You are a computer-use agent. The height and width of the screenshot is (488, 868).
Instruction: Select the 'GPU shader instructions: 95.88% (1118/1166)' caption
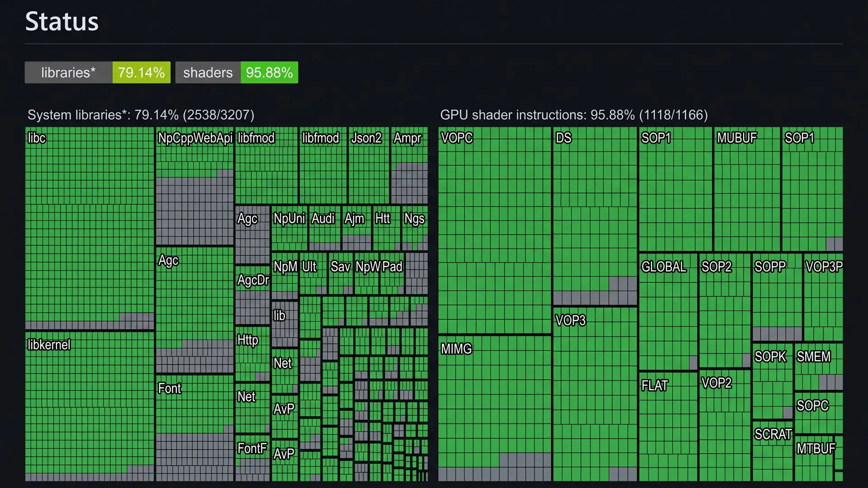tap(574, 115)
